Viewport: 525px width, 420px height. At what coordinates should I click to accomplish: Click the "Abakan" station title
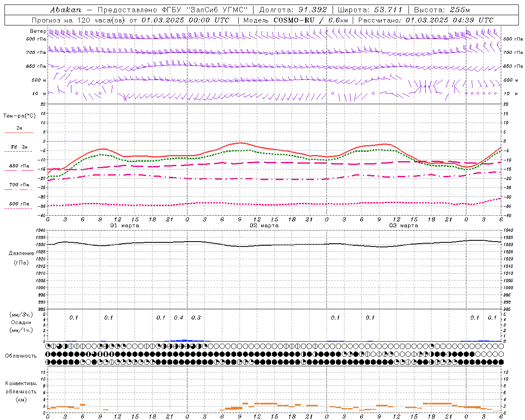pos(66,10)
